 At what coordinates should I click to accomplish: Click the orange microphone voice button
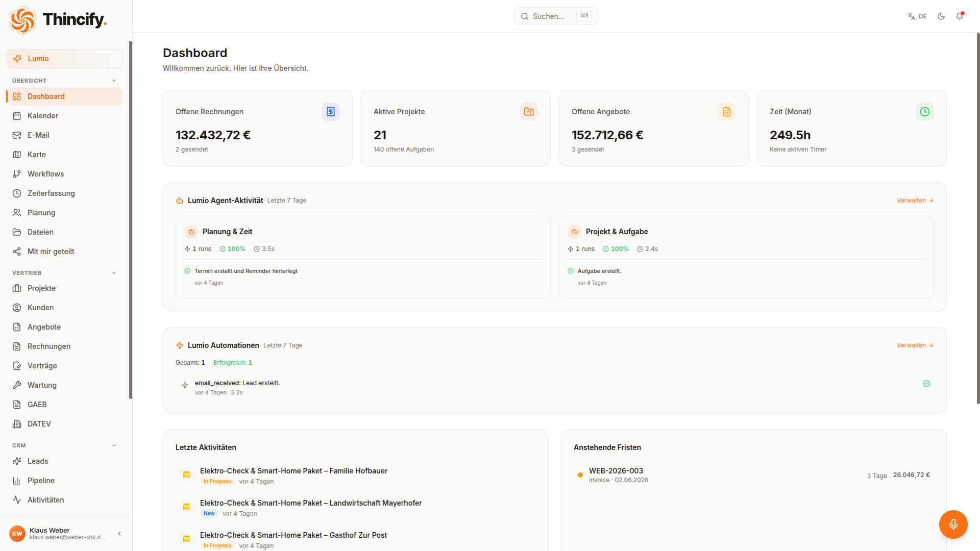(x=953, y=524)
